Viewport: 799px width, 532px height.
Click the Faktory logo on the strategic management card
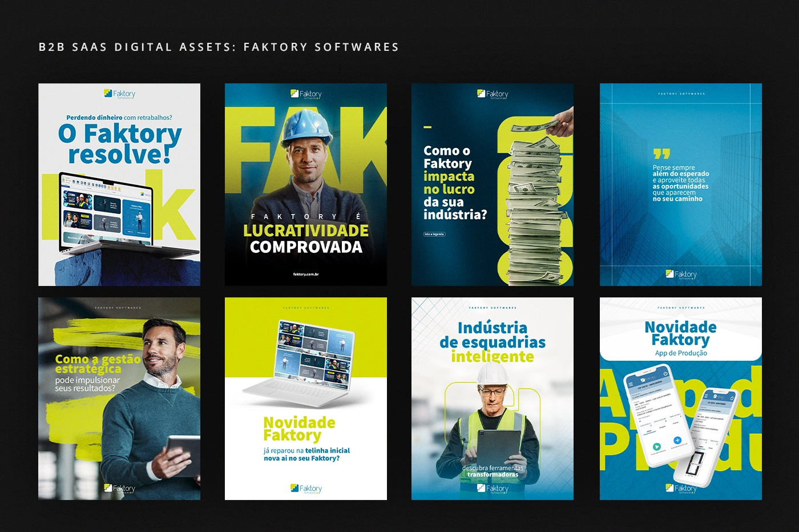[x=119, y=489]
